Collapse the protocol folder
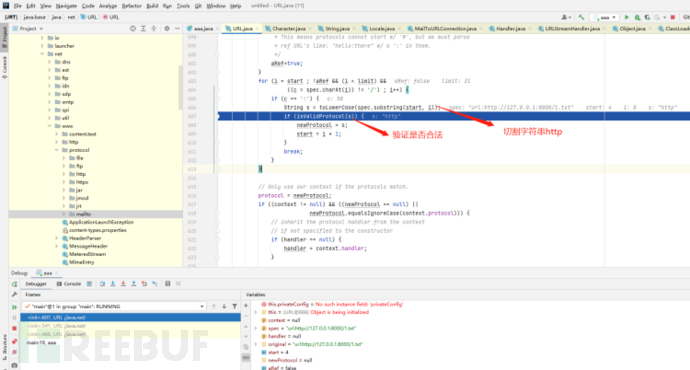The image size is (690, 370). [x=56, y=150]
